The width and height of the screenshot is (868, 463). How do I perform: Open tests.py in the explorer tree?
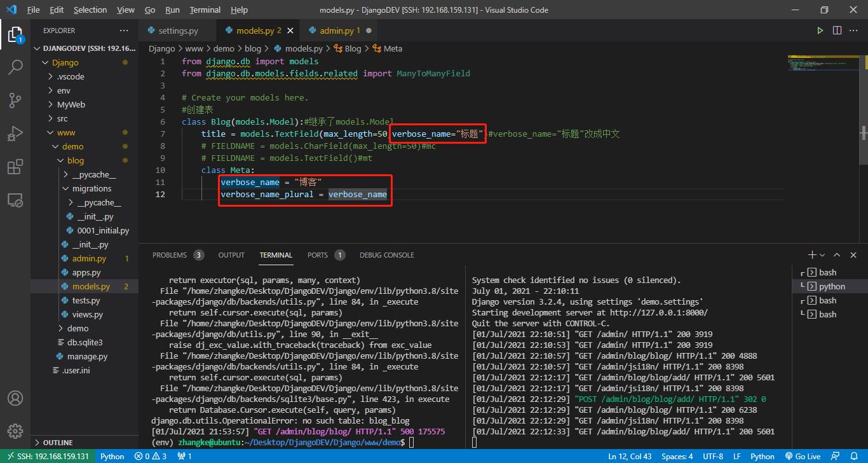pos(85,300)
